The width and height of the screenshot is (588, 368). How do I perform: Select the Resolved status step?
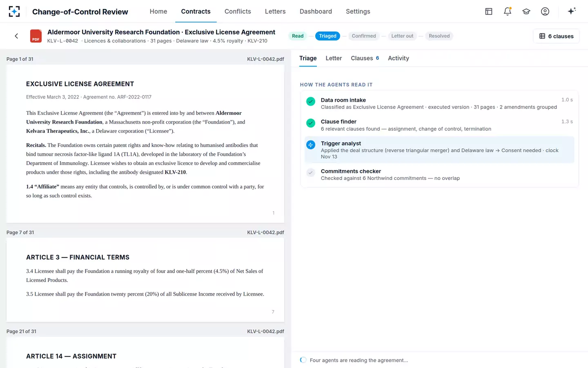[x=439, y=36]
